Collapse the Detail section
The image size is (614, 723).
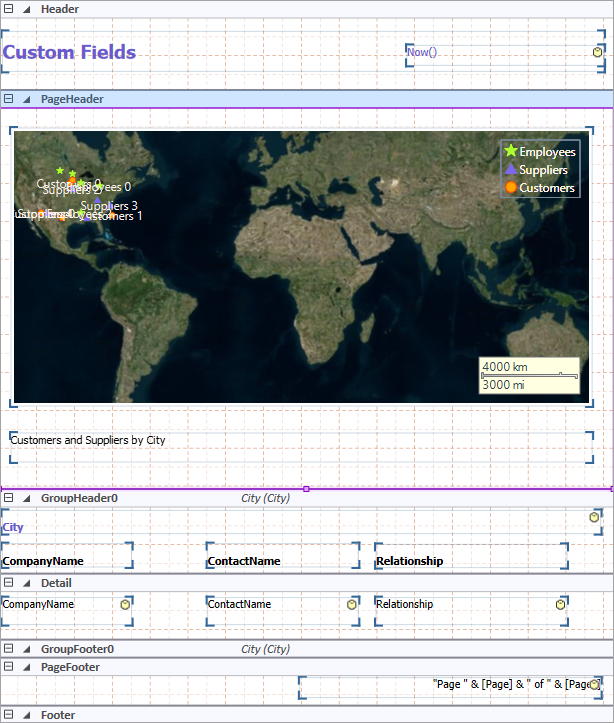pyautogui.click(x=9, y=583)
